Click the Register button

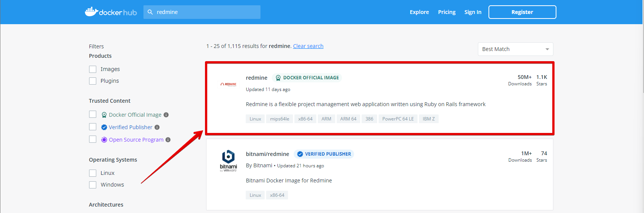coord(522,12)
